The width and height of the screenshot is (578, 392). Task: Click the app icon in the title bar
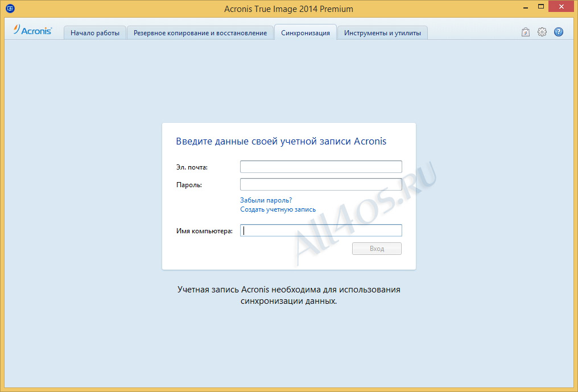tap(10, 8)
